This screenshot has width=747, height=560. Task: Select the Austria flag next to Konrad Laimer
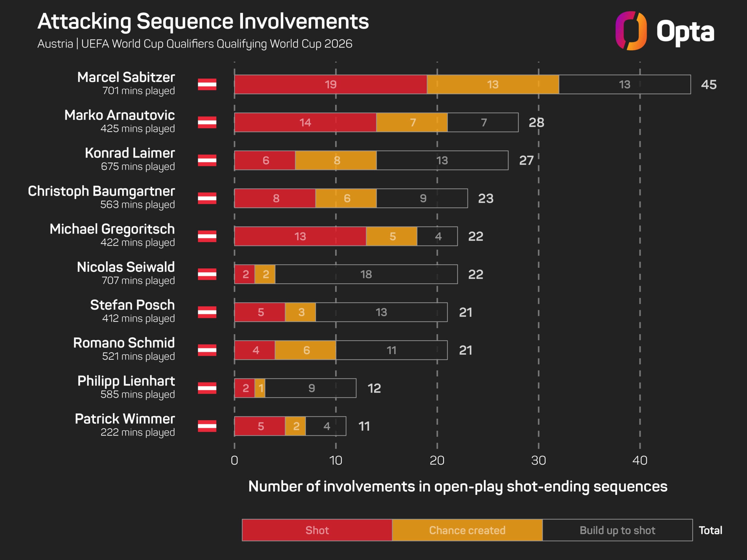(x=207, y=160)
